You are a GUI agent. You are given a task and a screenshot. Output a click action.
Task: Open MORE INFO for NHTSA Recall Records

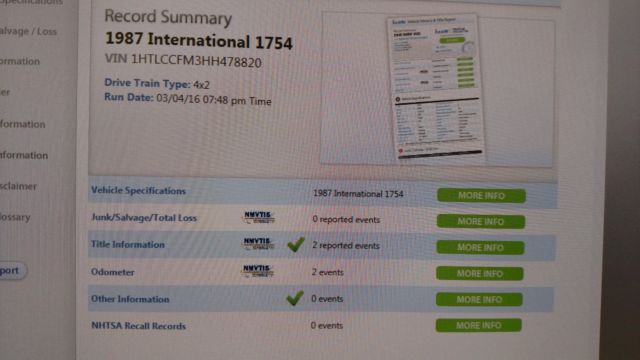click(478, 325)
